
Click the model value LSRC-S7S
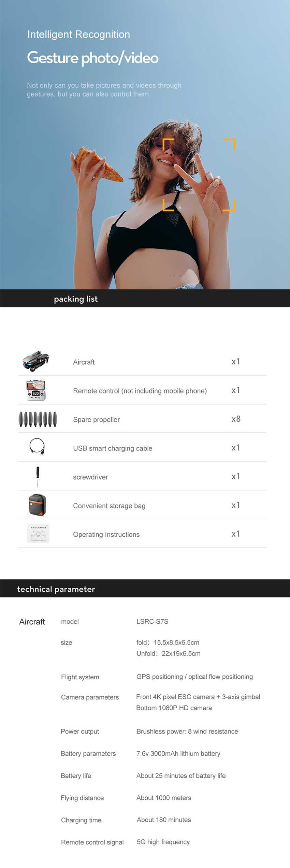[x=152, y=621]
